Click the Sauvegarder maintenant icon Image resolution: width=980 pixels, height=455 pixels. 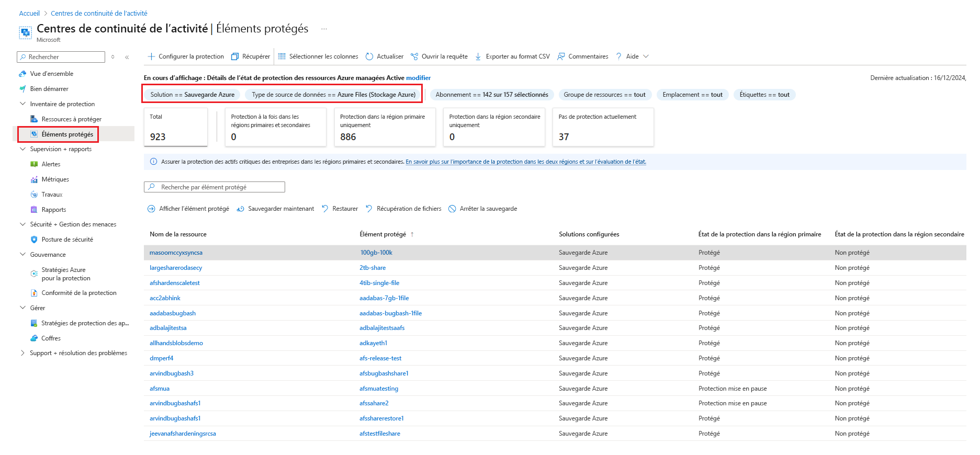(241, 209)
